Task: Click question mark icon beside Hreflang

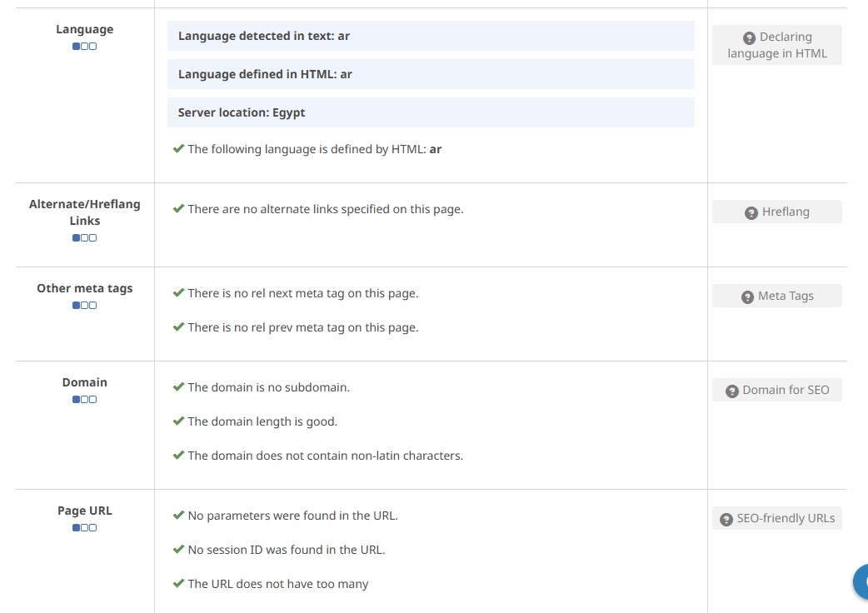Action: coord(750,212)
